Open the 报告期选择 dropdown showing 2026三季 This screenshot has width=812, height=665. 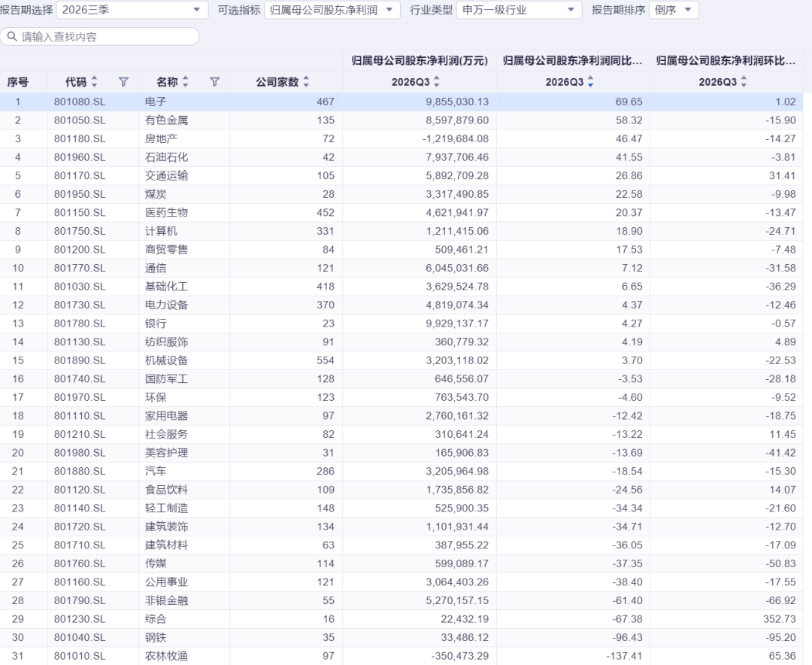click(x=132, y=10)
